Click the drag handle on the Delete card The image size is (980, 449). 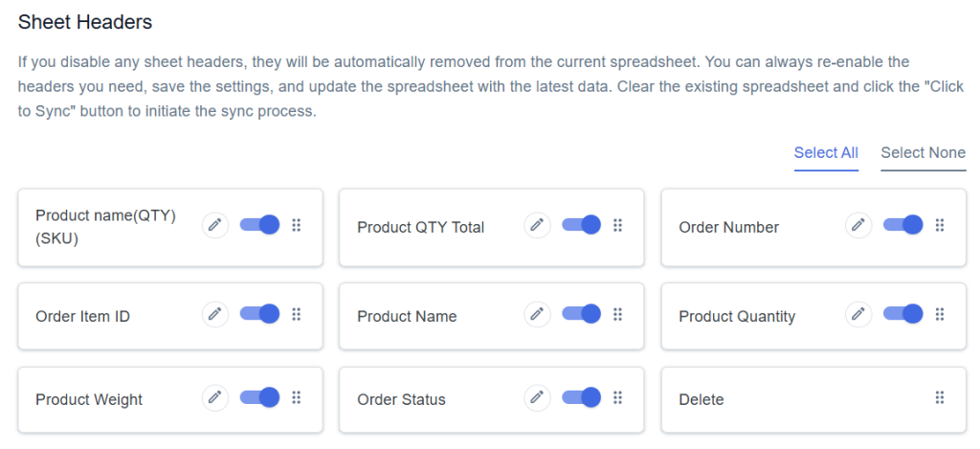940,397
